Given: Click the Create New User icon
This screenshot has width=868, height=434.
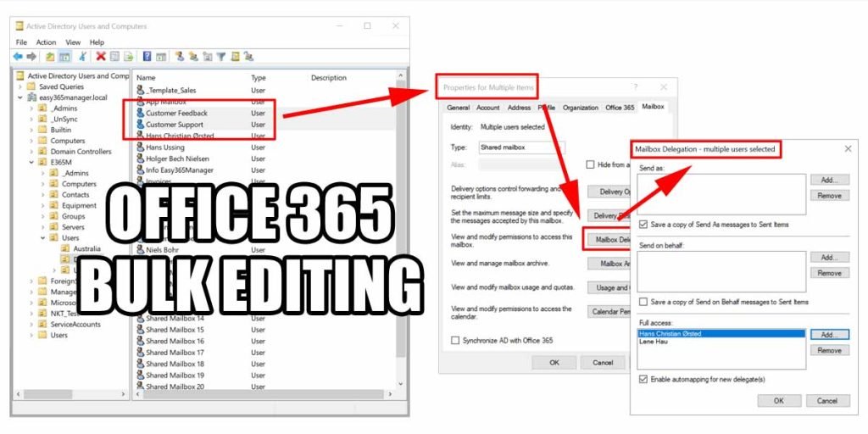Looking at the screenshot, I should pos(180,57).
